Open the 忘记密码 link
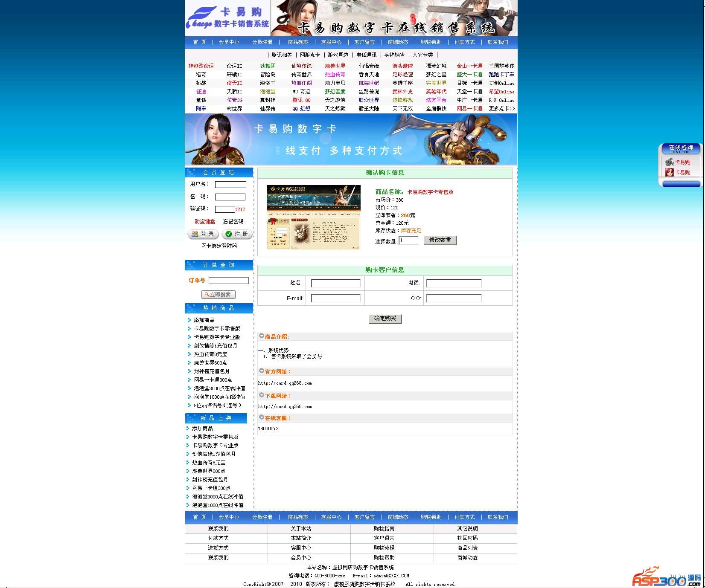 [233, 222]
